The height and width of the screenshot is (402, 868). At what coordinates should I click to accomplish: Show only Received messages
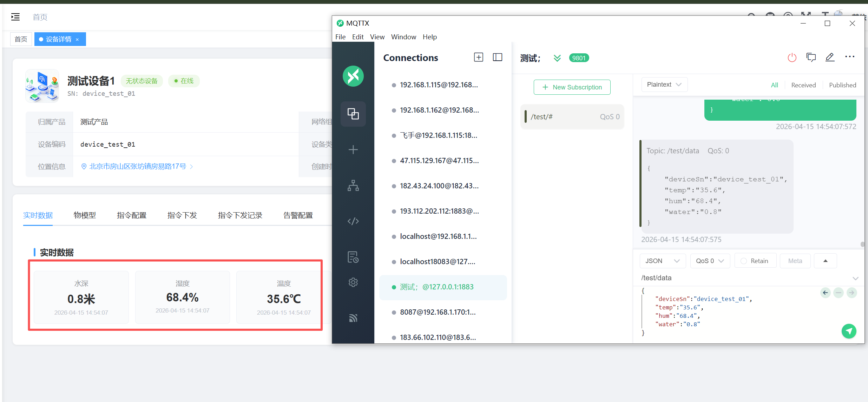pos(803,85)
